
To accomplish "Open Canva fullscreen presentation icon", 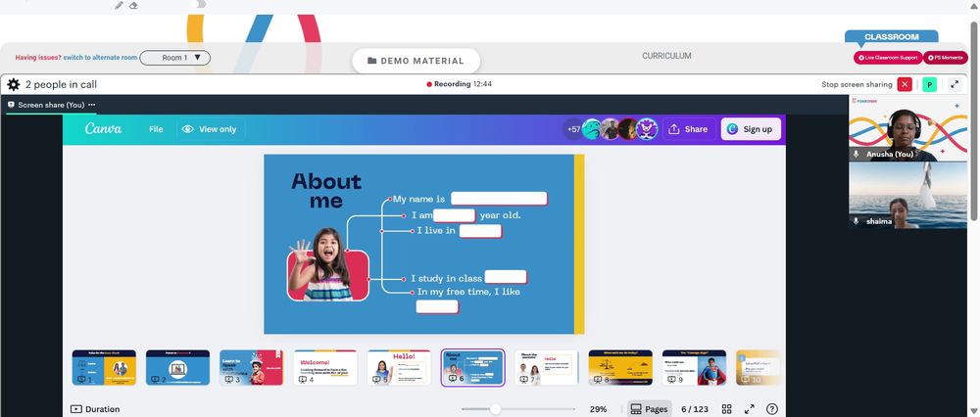I will (x=750, y=409).
